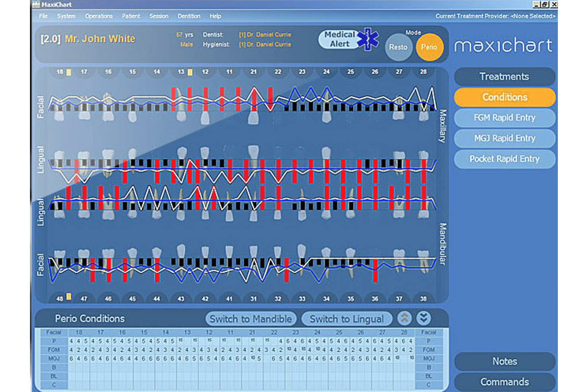Select Perio mode button
Screen dimensions: 588x392
[429, 47]
